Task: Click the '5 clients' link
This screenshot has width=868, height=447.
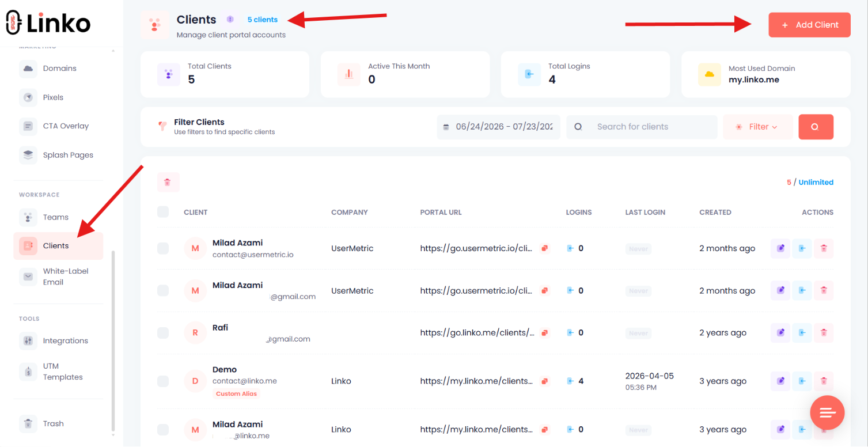Action: (x=263, y=20)
